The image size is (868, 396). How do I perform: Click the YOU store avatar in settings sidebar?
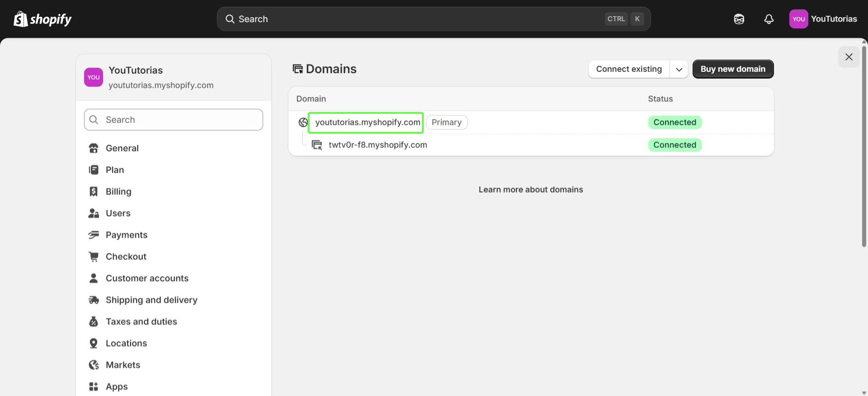point(94,77)
